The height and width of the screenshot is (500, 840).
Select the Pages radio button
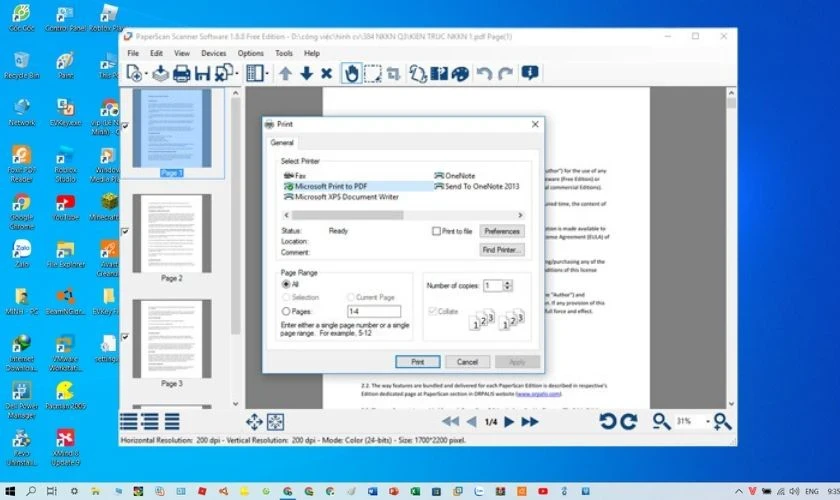point(286,311)
